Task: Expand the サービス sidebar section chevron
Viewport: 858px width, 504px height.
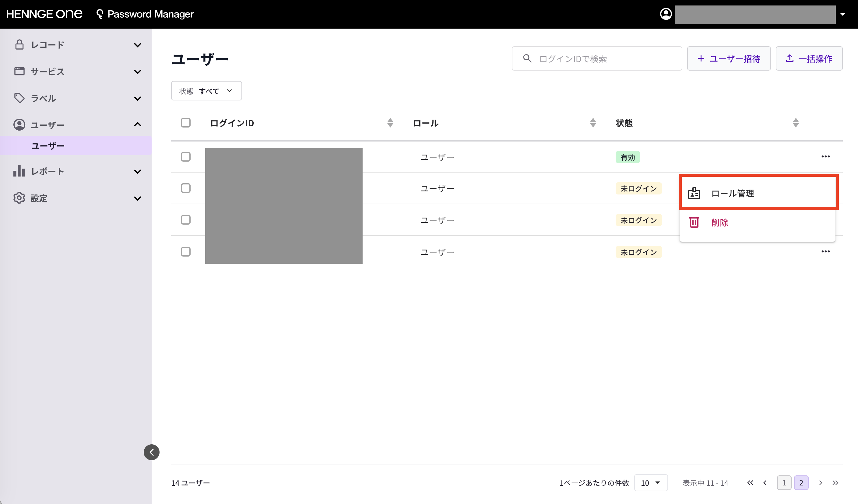Action: point(138,72)
